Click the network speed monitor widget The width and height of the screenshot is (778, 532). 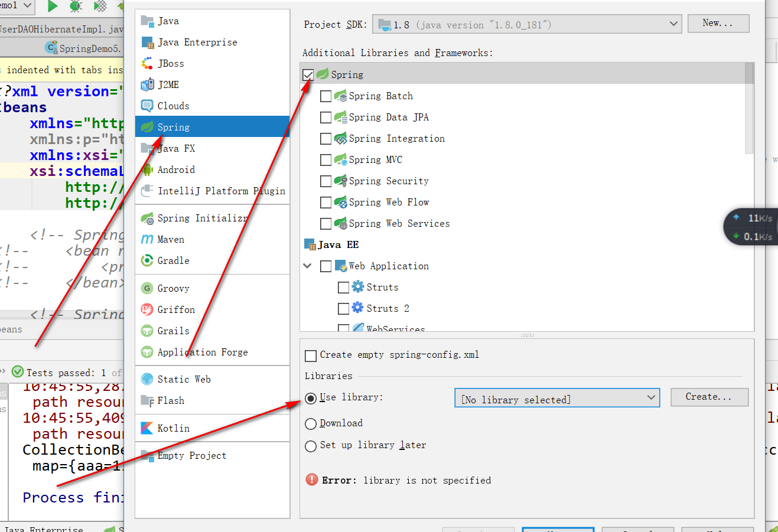[x=751, y=227]
